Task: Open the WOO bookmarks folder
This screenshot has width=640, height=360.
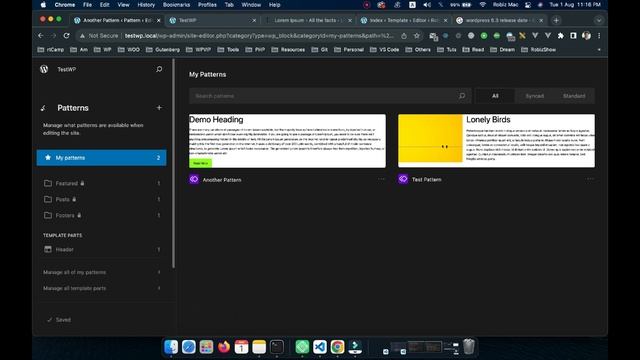Action: (x=129, y=49)
